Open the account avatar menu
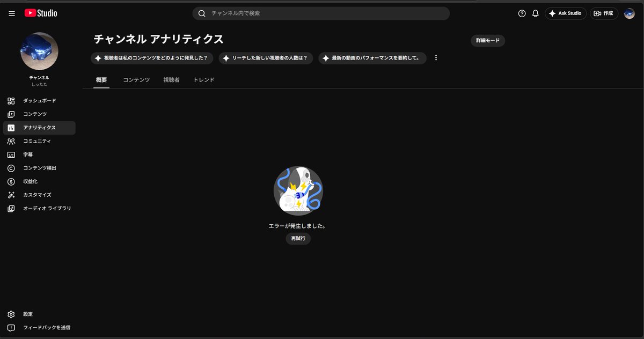This screenshot has width=644, height=339. [630, 13]
